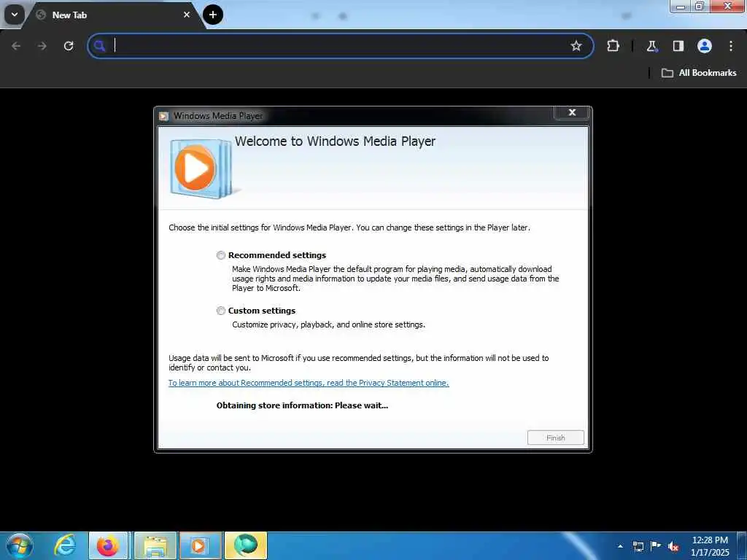Switch to Windows Media Player taskbar button
This screenshot has height=560, width=747.
(200, 545)
